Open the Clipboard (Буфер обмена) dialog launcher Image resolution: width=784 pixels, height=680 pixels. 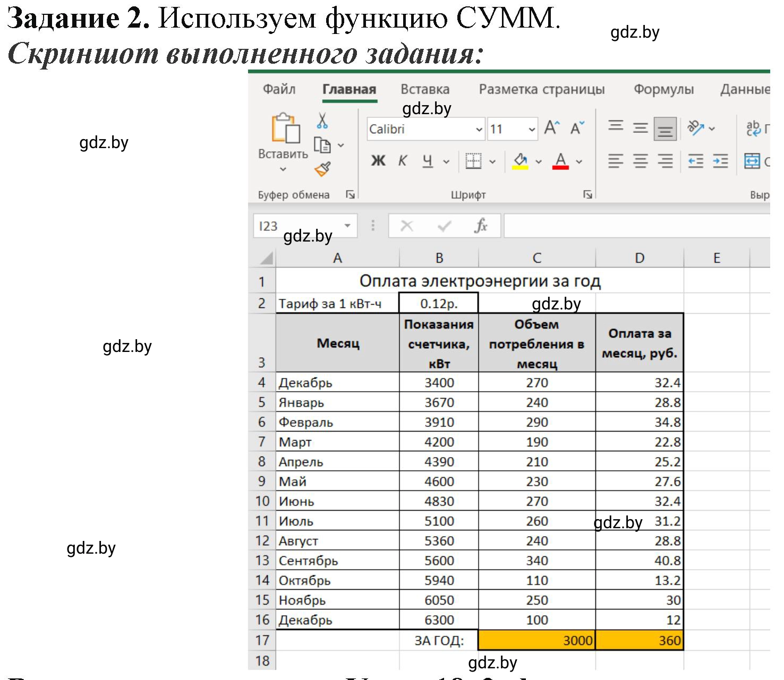point(350,195)
